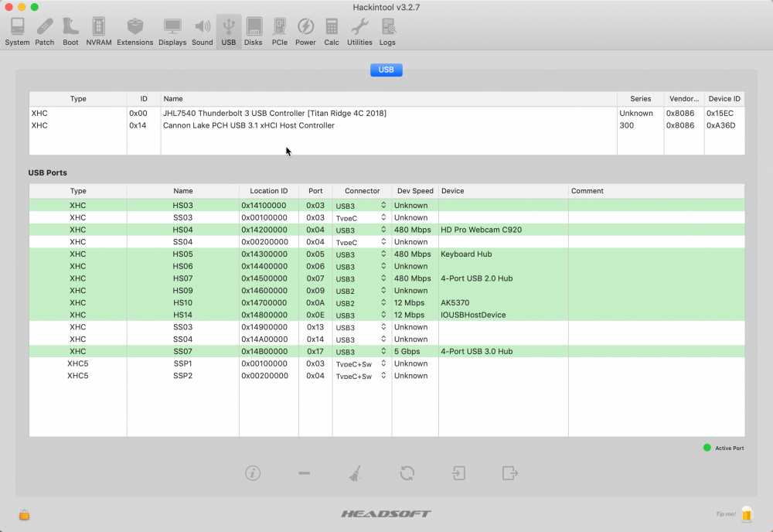Click the blue USB tab button
The image size is (773, 532).
point(386,70)
